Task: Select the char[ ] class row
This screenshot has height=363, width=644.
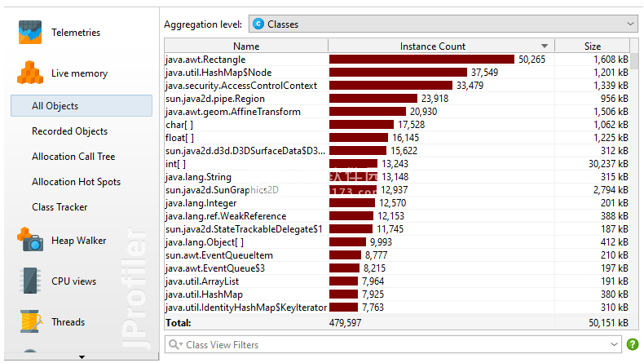Action: [x=397, y=125]
